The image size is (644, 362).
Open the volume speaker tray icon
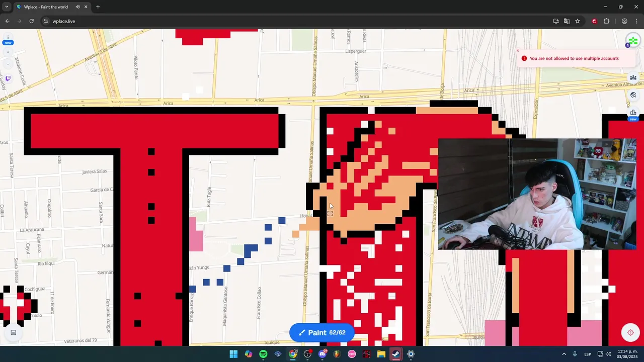(609, 354)
